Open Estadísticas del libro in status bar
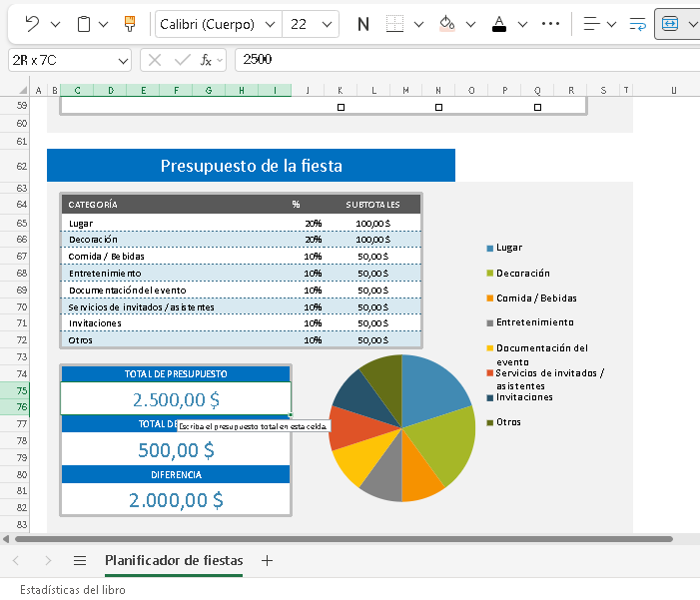The width and height of the screenshot is (700, 600). coord(73,589)
